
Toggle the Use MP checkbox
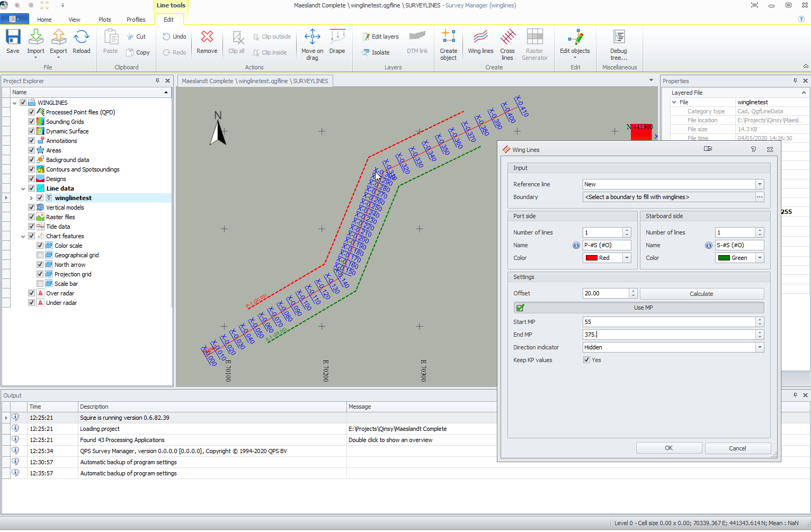[x=520, y=308]
